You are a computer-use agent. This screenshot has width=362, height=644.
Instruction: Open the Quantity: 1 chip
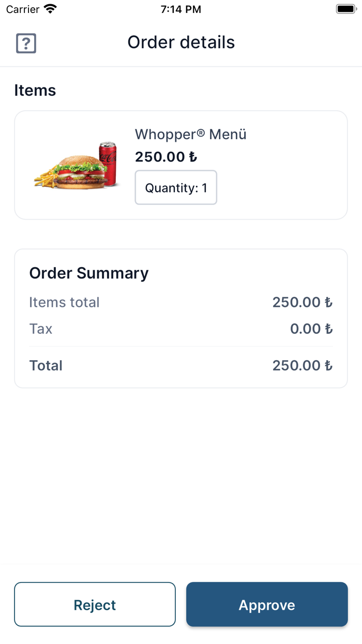tap(176, 187)
